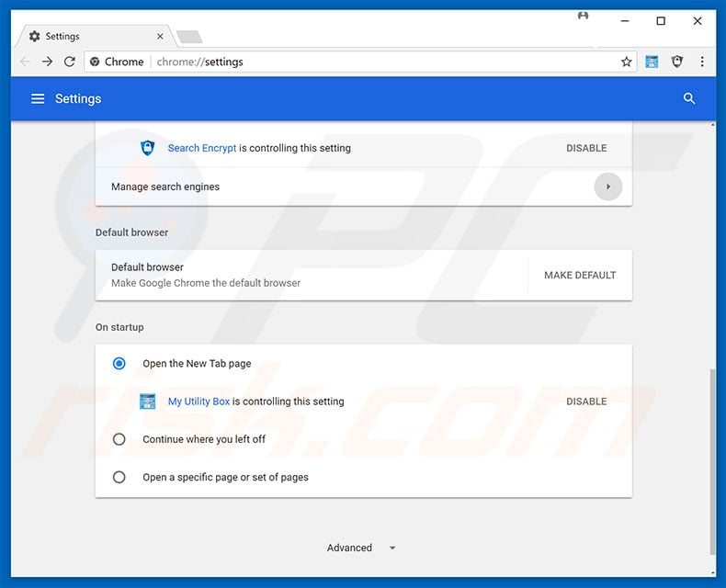Click Make Google Chrome the default browser text
This screenshot has width=726, height=588.
click(206, 283)
